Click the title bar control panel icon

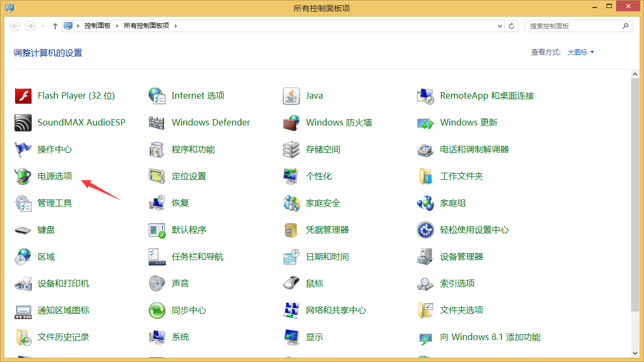coord(10,8)
